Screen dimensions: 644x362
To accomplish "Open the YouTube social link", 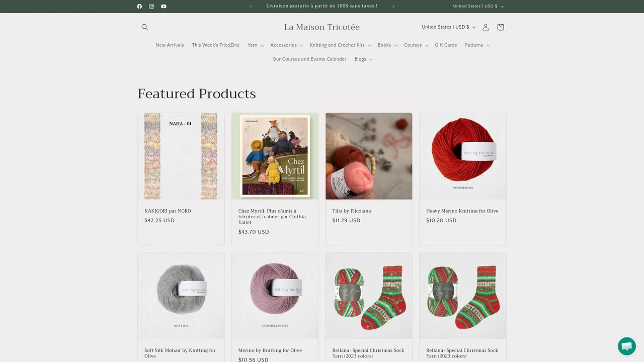I will 164,7.
